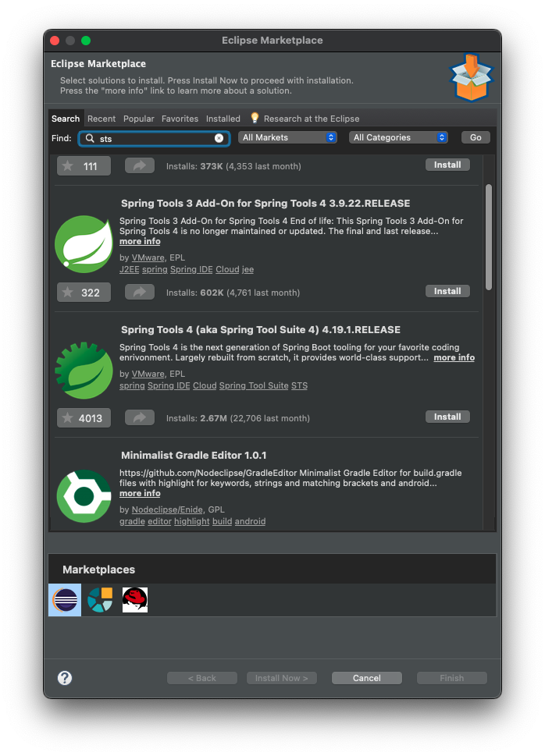This screenshot has height=756, width=545.
Task: Click the jee tag link
Action: 248,269
